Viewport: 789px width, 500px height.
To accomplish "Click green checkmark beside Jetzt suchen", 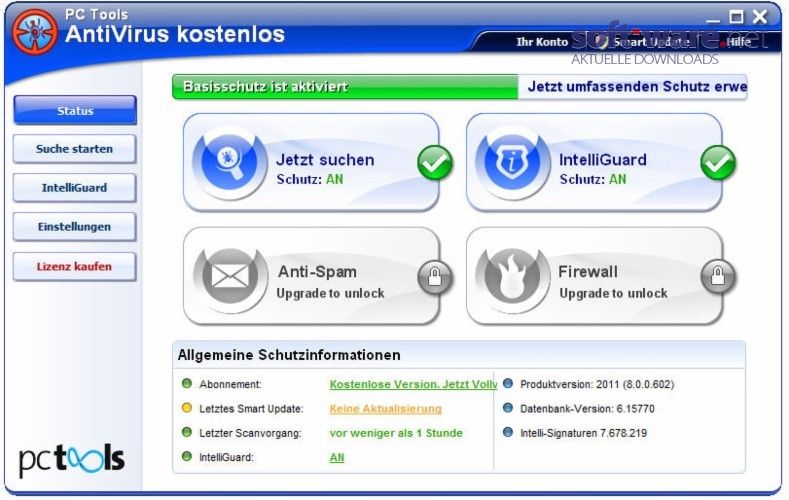I will coord(435,162).
